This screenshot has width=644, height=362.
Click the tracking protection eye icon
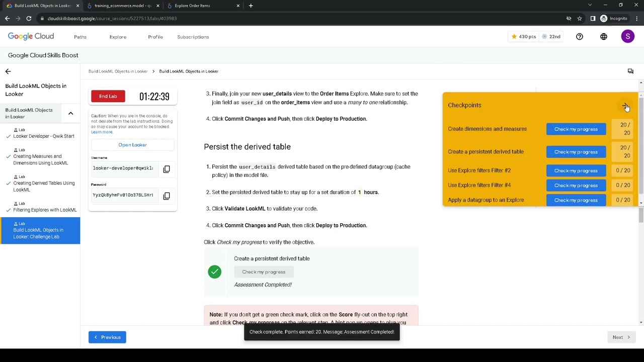(569, 19)
